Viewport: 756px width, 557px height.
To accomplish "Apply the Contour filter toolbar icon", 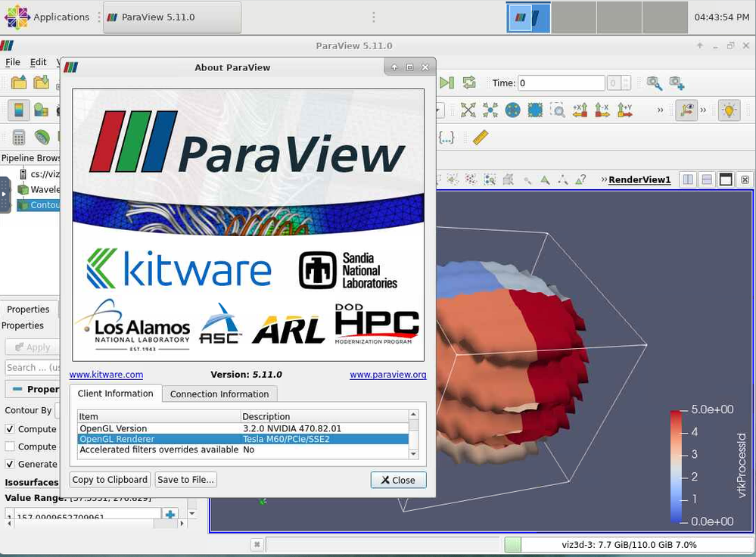I will tap(42, 138).
